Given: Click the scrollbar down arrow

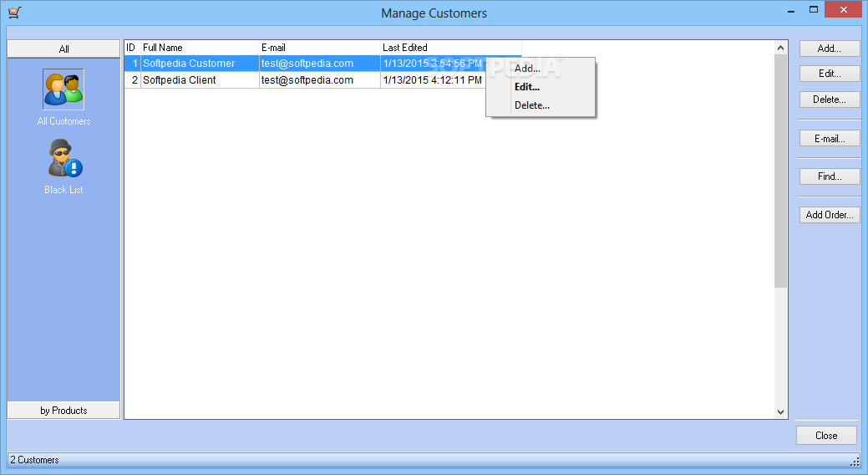Looking at the screenshot, I should [780, 411].
